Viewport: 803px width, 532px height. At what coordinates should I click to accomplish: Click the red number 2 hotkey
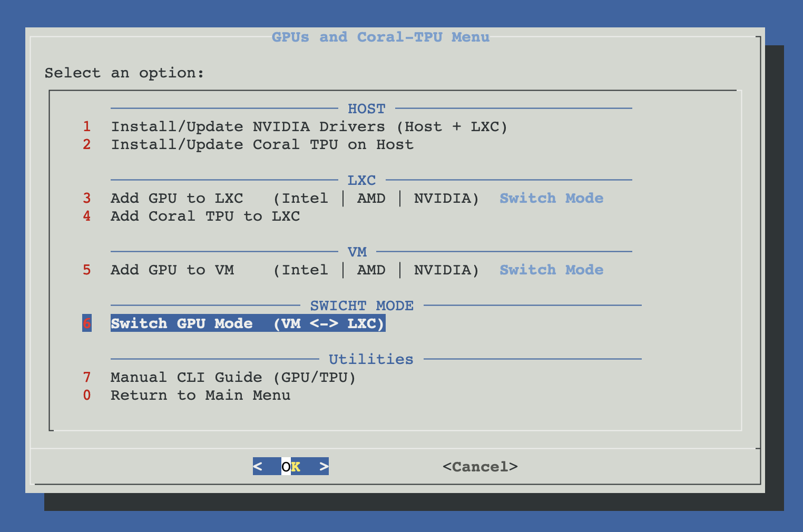click(87, 145)
